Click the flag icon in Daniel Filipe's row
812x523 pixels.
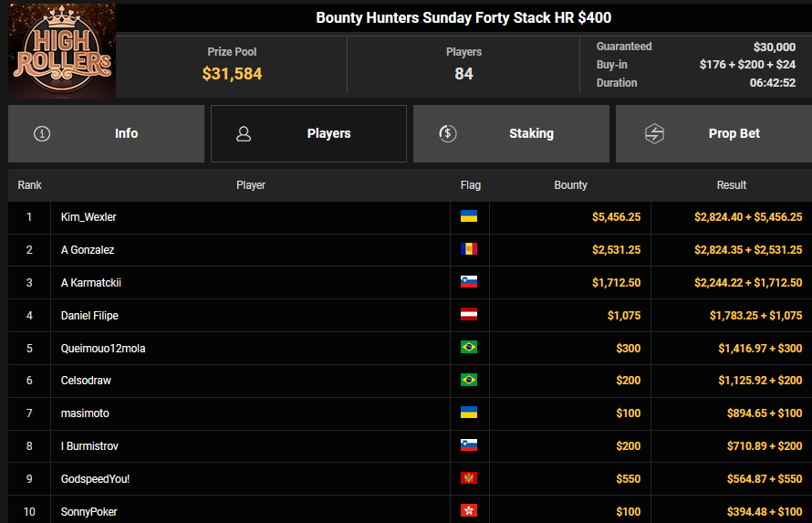point(469,315)
